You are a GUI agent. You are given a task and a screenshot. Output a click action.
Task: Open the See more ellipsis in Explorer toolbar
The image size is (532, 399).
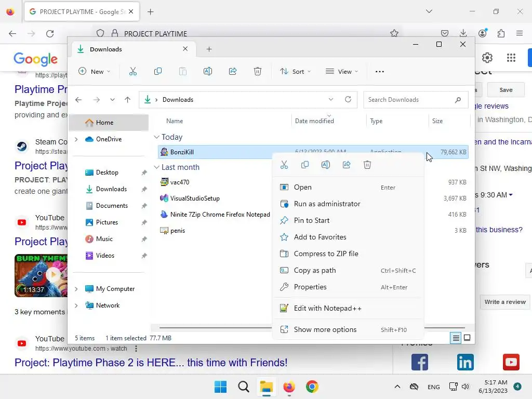coord(380,72)
